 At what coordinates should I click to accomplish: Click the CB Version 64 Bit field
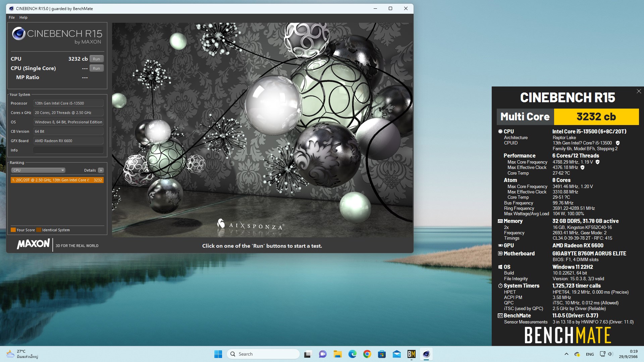pyautogui.click(x=68, y=131)
